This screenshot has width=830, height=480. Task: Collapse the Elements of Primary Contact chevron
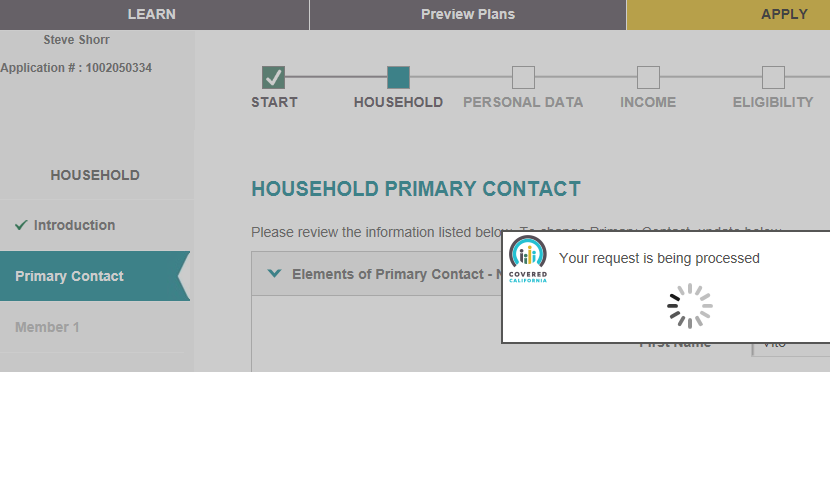click(274, 274)
